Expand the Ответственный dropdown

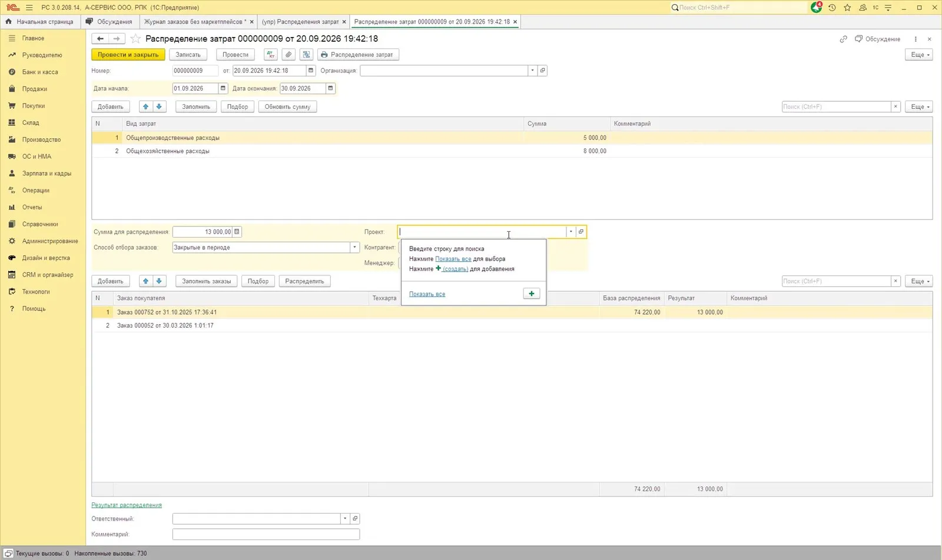pos(345,519)
